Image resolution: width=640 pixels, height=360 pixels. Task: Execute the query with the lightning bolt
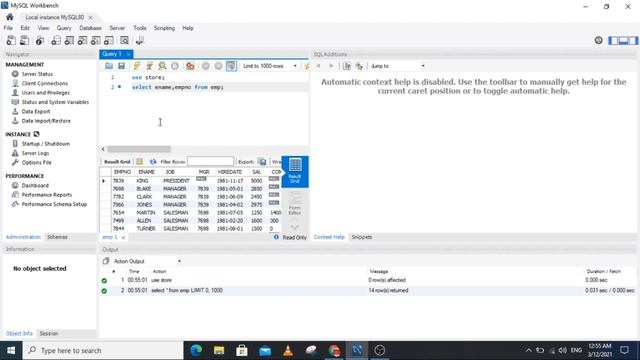pos(137,66)
